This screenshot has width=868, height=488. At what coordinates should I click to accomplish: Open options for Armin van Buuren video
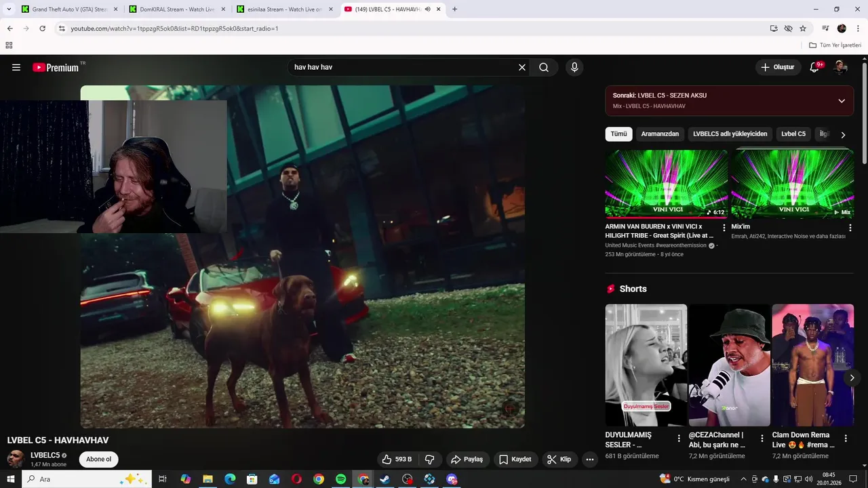[724, 228]
